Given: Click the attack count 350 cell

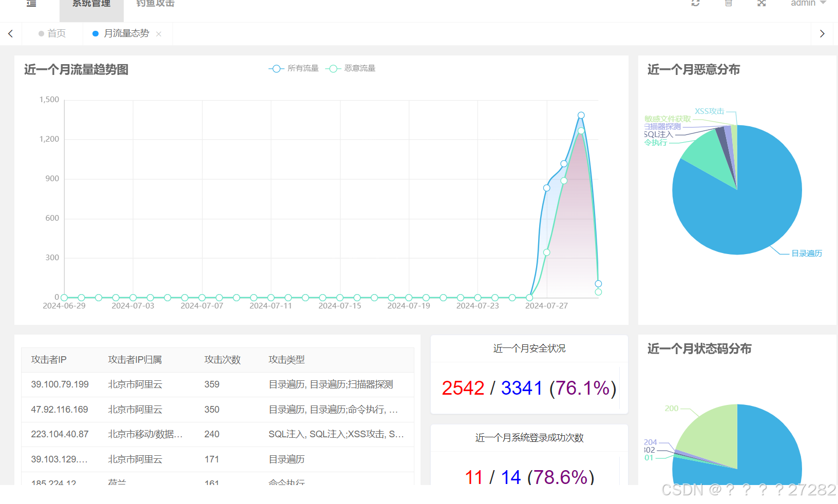Looking at the screenshot, I should point(212,410).
